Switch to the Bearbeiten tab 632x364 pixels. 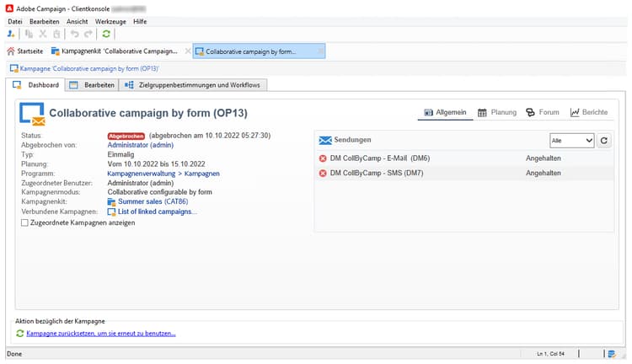92,85
